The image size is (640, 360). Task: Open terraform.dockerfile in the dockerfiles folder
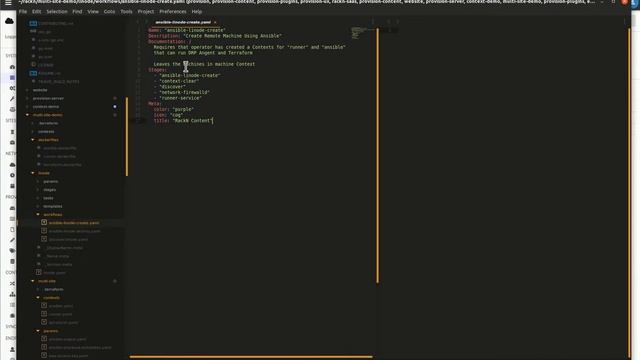pyautogui.click(x=62, y=165)
